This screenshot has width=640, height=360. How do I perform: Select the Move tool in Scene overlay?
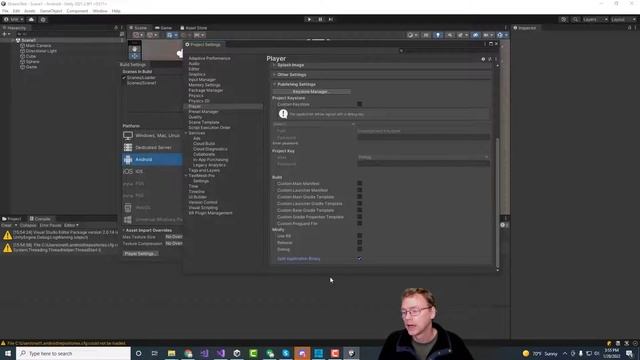click(134, 56)
